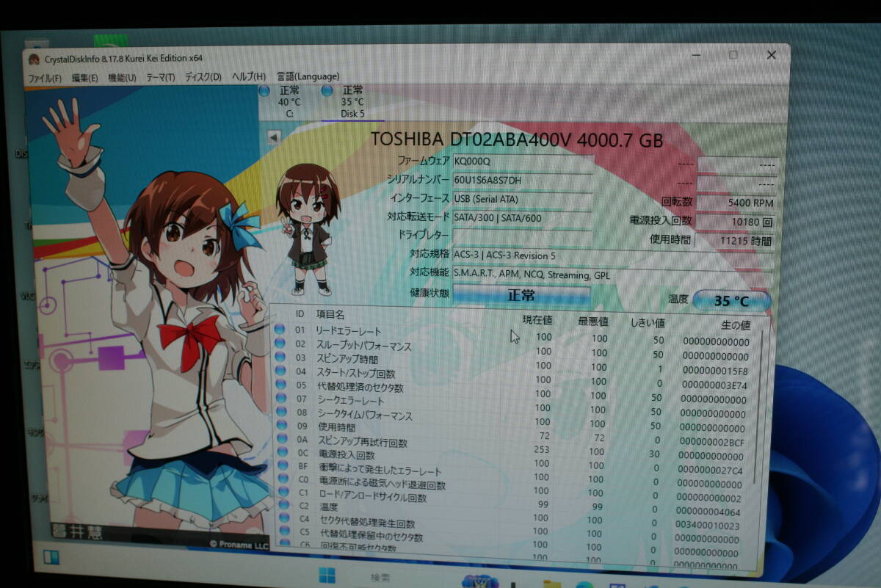Click status icon for 08 シークタイムパフォーマンス
881x588 pixels.
(x=280, y=412)
